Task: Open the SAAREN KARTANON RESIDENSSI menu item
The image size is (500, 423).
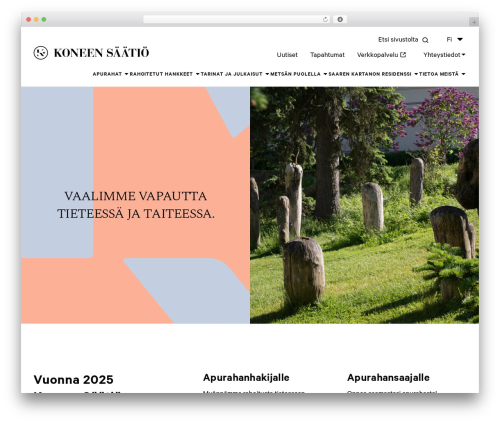Action: click(x=370, y=74)
